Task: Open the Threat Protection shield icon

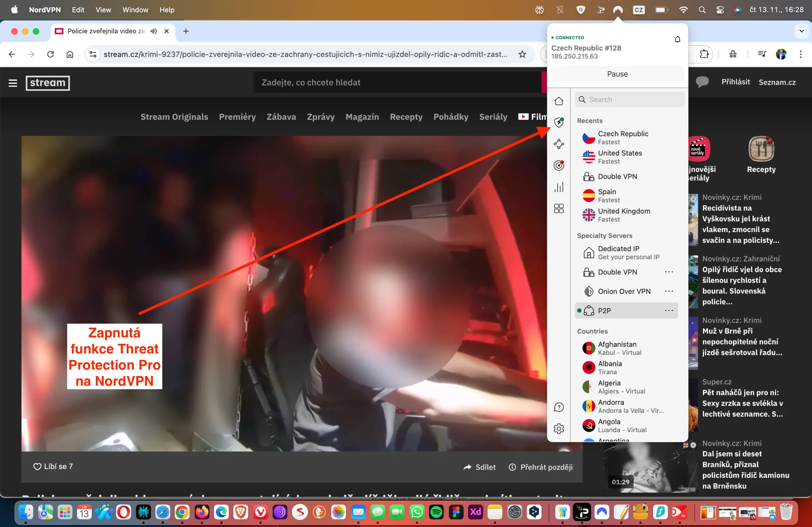Action: point(559,122)
